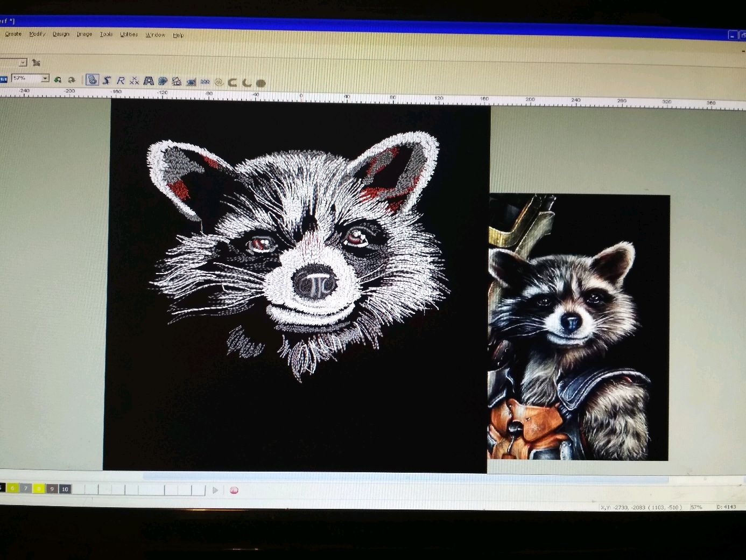Click the horse icon beside the upper dropdown
This screenshot has height=560, width=746.
click(x=36, y=63)
